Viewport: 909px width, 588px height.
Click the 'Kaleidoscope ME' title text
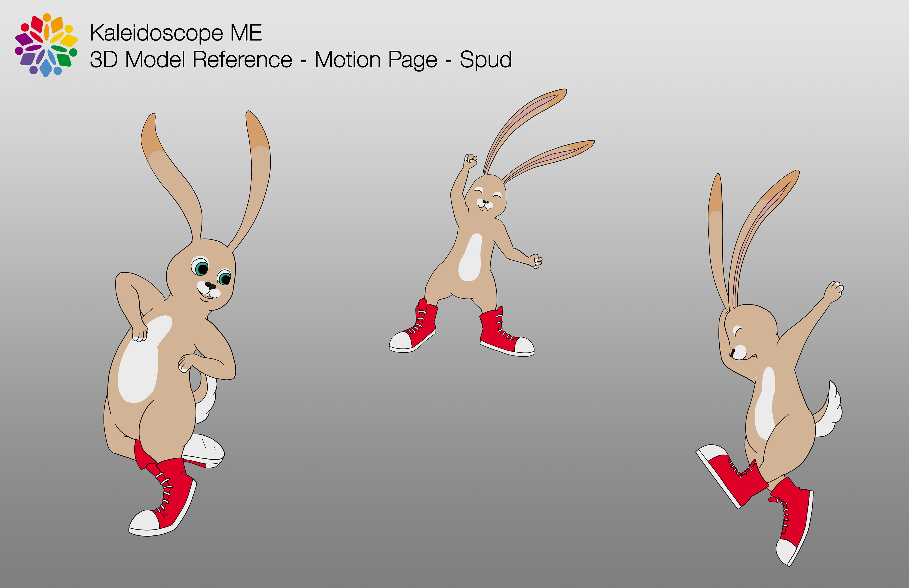point(176,33)
